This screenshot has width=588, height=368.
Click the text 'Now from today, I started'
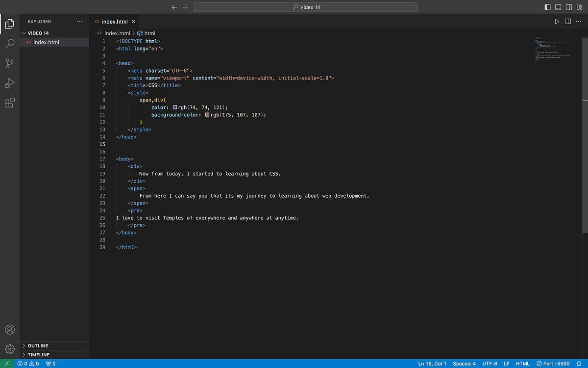(x=176, y=174)
